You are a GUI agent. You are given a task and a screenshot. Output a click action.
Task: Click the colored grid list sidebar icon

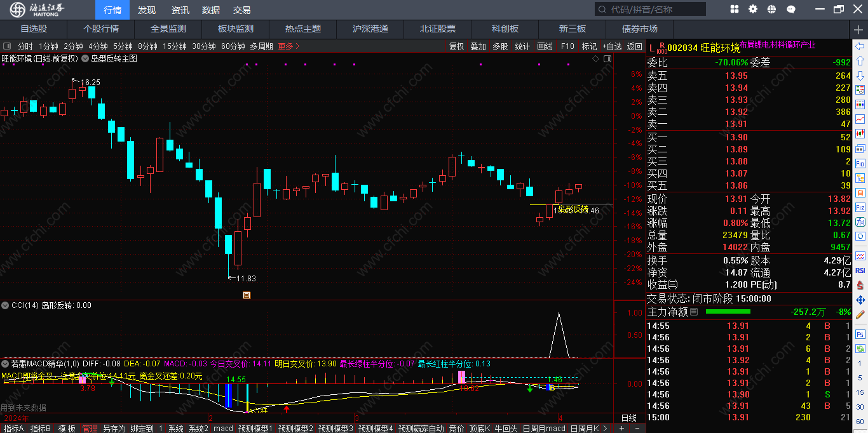click(860, 105)
